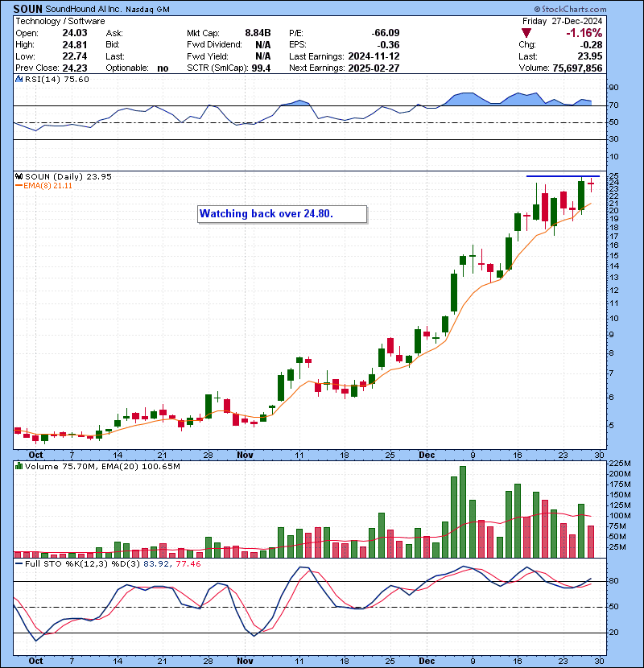Click the Volume 75.70M, EMA(20) 100.65M legend text
644x668 pixels.
pos(102,466)
